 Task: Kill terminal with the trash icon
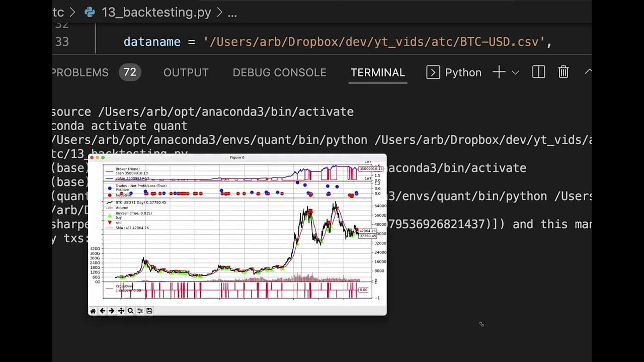563,72
